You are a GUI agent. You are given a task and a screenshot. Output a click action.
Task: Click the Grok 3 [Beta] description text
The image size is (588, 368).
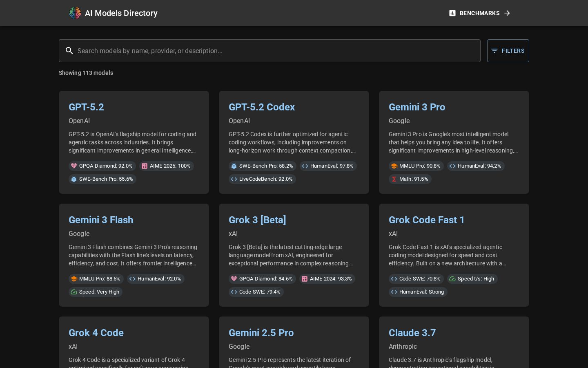pos(291,255)
